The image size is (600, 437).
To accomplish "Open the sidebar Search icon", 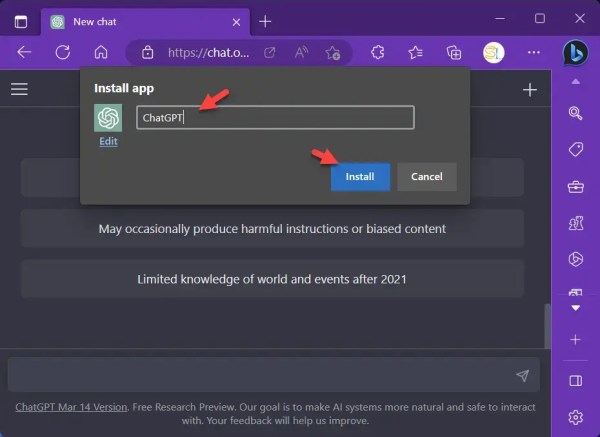I will pyautogui.click(x=575, y=113).
